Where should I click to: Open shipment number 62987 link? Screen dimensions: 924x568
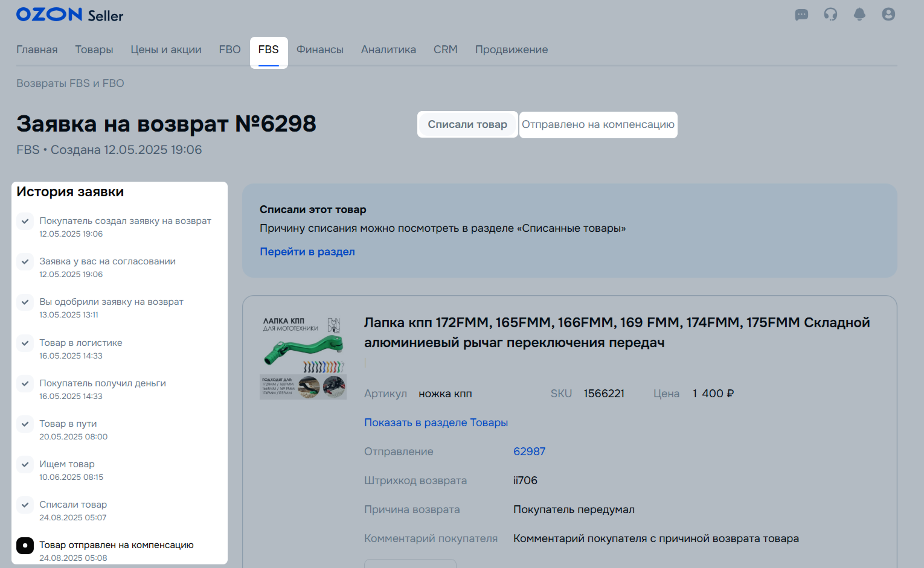[529, 452]
